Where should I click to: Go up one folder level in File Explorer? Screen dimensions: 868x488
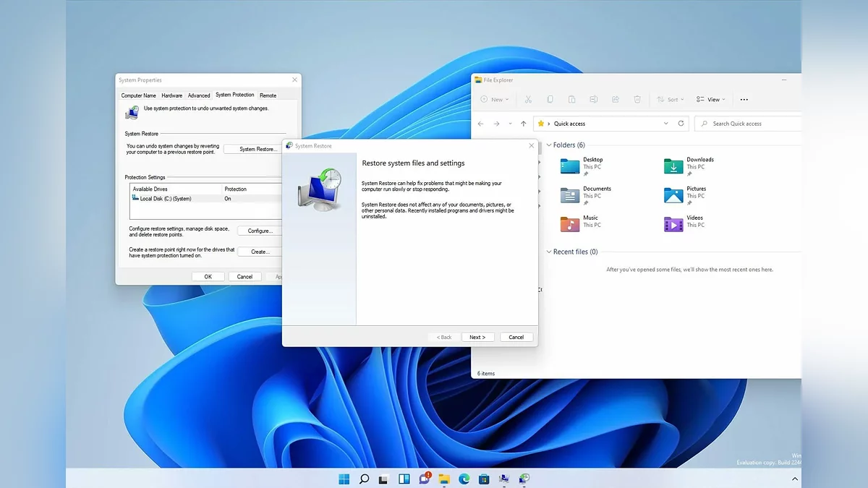pyautogui.click(x=524, y=124)
